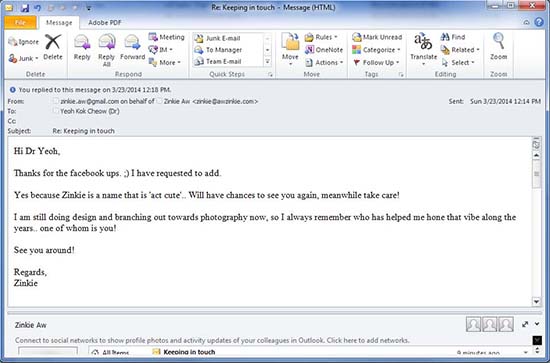This screenshot has width=550, height=363.
Task: Send to OneNote
Action: click(324, 50)
